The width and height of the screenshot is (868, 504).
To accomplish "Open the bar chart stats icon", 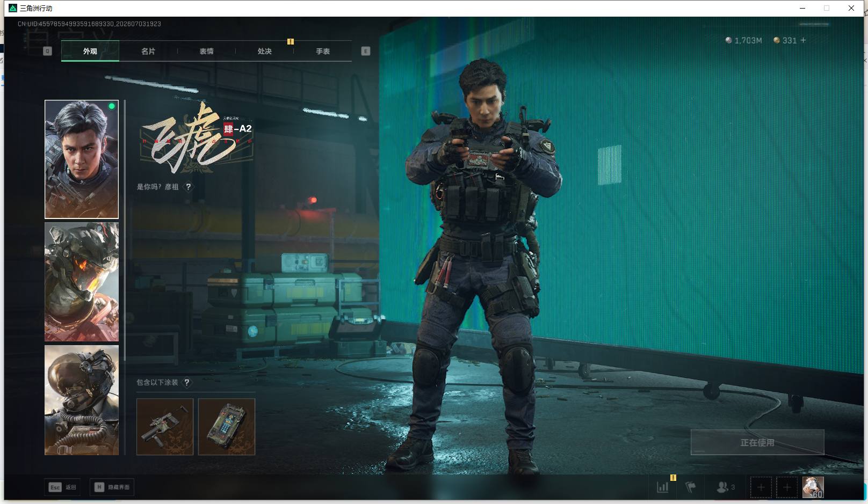I will [x=663, y=487].
